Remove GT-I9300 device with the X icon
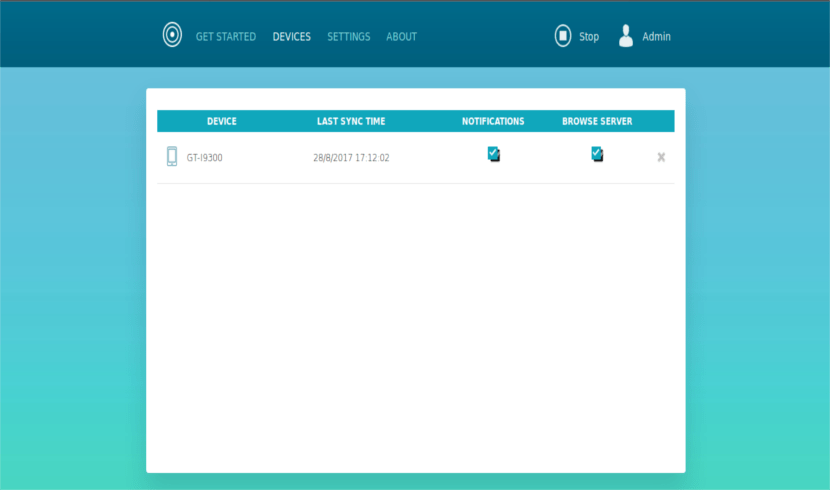Image resolution: width=830 pixels, height=490 pixels. coord(661,157)
